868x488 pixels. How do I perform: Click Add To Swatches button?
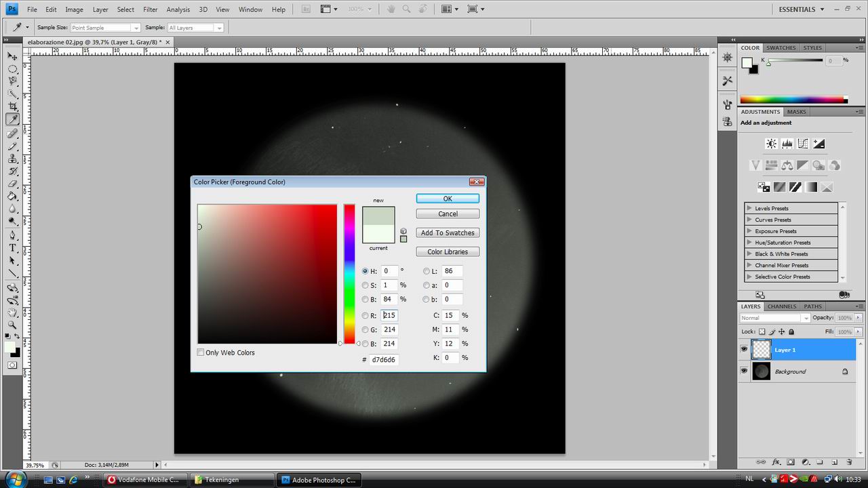pyautogui.click(x=448, y=232)
